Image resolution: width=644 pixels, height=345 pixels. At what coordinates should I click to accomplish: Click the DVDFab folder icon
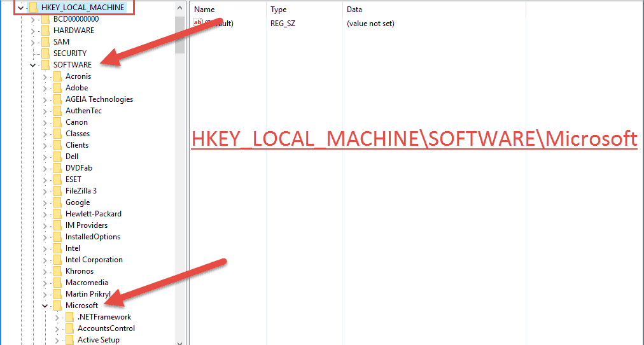tap(57, 168)
